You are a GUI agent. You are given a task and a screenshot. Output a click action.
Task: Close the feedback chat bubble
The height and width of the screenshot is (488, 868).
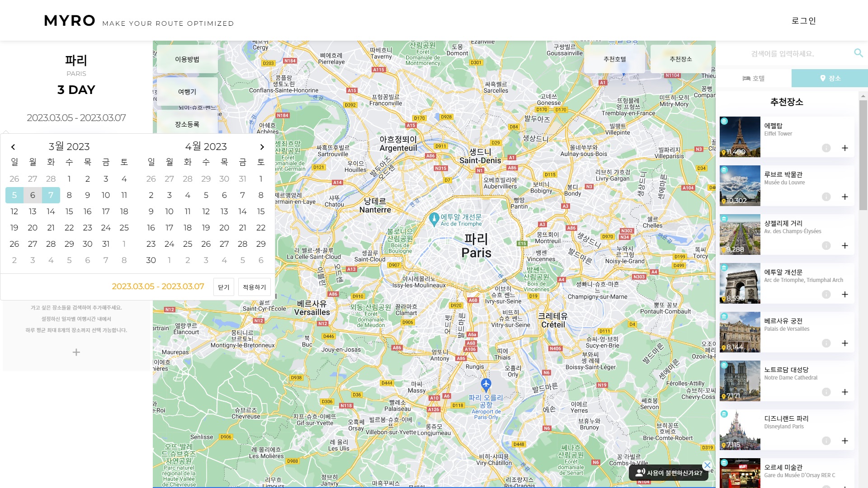pos(707,465)
